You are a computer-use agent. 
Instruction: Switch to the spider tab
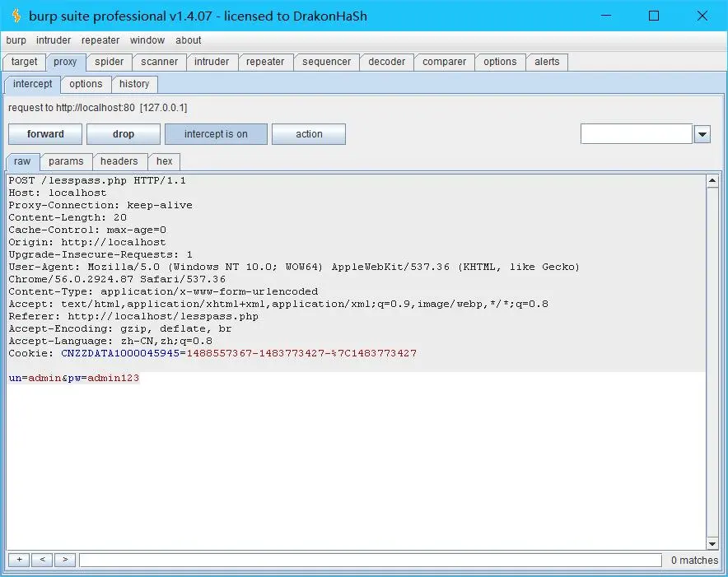109,62
